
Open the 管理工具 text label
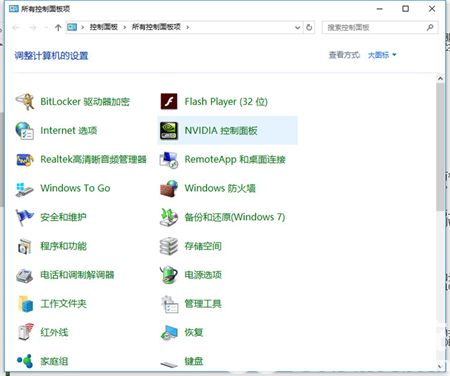click(x=203, y=304)
